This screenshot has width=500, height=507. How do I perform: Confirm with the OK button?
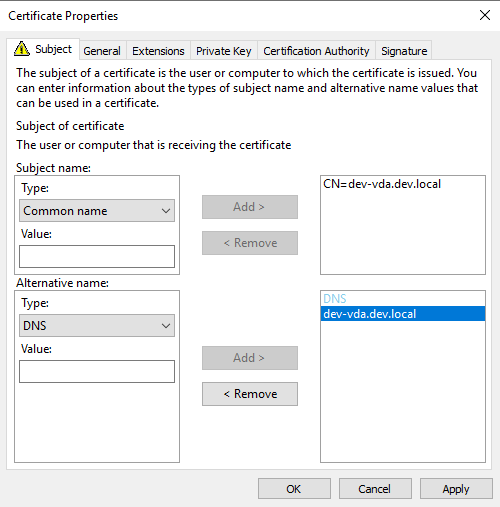click(x=294, y=489)
